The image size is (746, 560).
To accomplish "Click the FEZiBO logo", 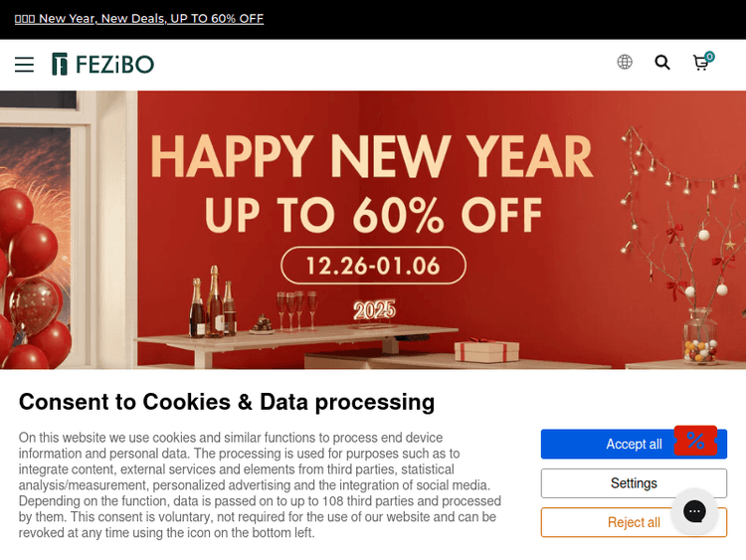I will coord(103,65).
